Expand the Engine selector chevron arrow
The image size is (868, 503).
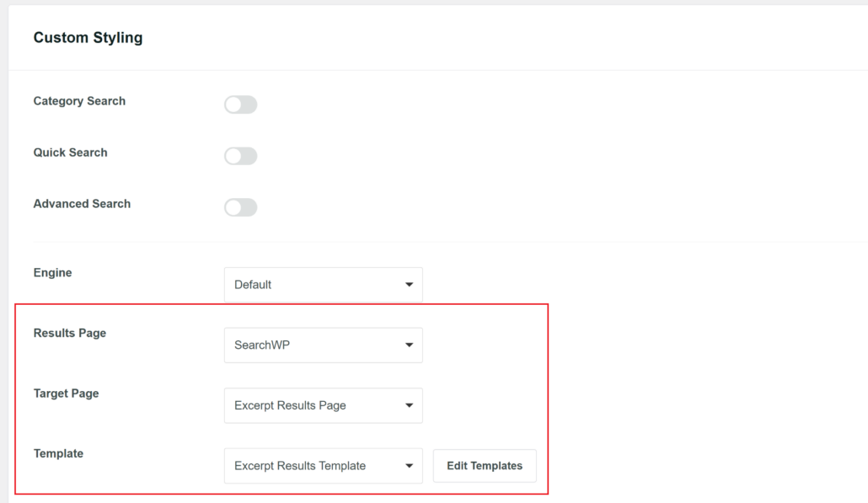click(x=409, y=284)
